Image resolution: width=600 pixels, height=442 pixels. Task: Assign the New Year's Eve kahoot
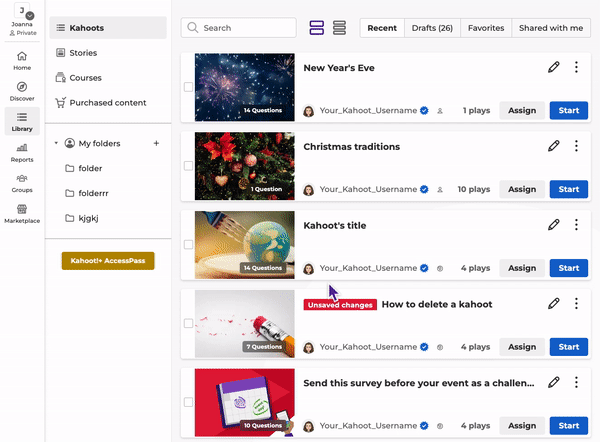coord(522,110)
